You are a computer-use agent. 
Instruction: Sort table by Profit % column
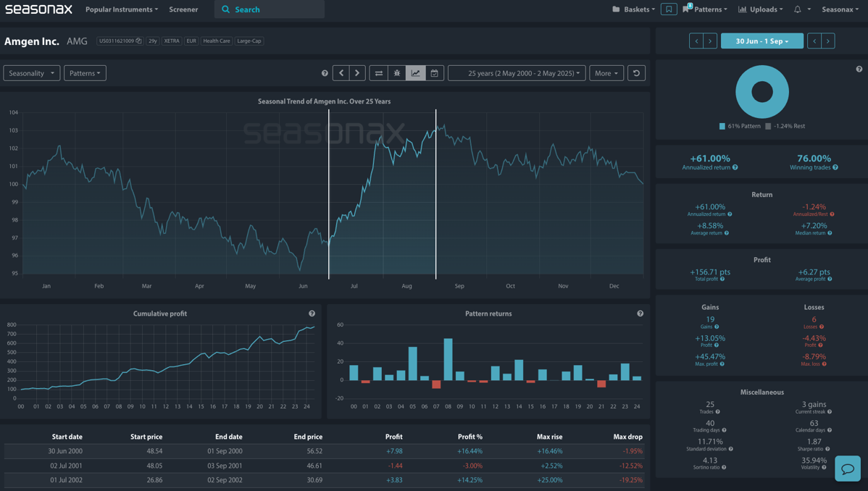coord(470,437)
